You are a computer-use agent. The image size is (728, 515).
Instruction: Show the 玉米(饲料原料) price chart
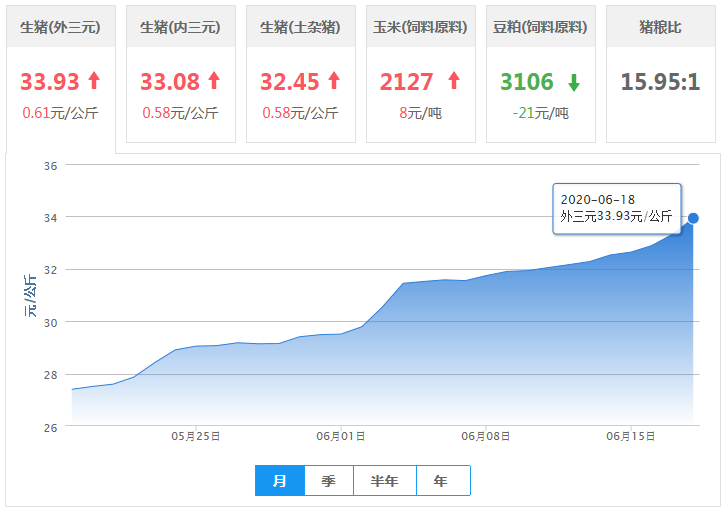(420, 28)
